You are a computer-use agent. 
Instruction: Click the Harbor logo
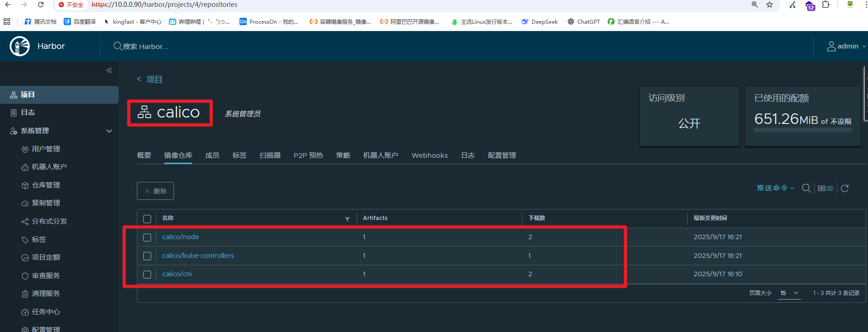click(x=20, y=46)
